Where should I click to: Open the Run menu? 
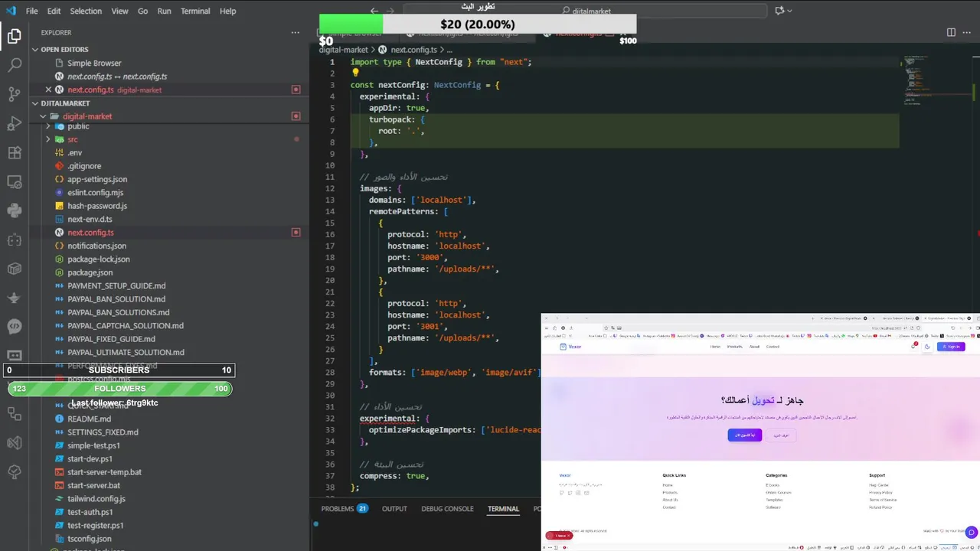click(165, 11)
